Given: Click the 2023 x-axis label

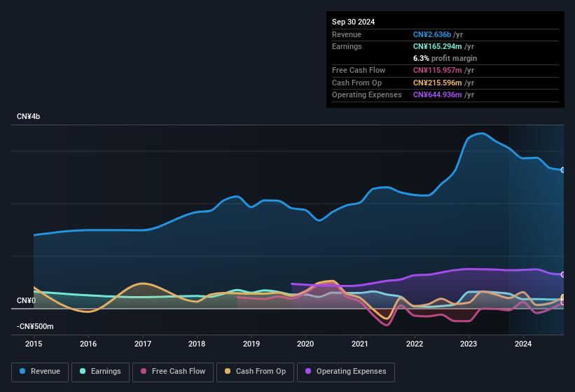Looking at the screenshot, I should [x=469, y=344].
